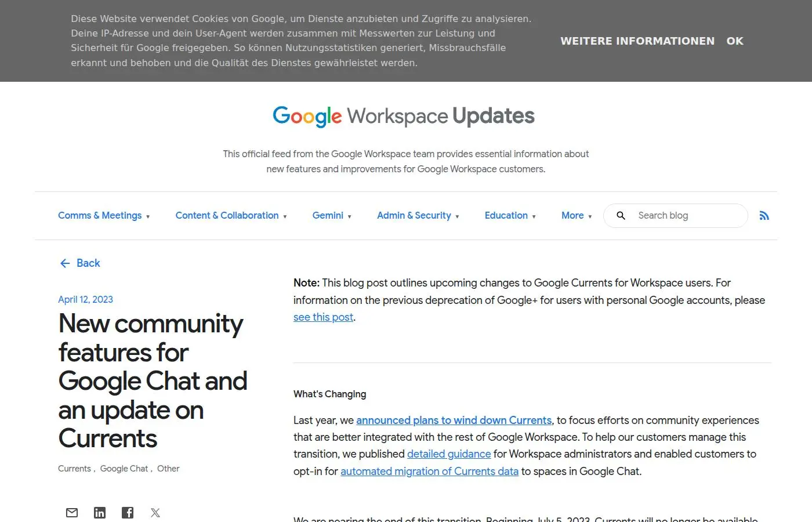The width and height of the screenshot is (812, 522).
Task: Click the 'What's Changing' heading
Action: tap(330, 394)
